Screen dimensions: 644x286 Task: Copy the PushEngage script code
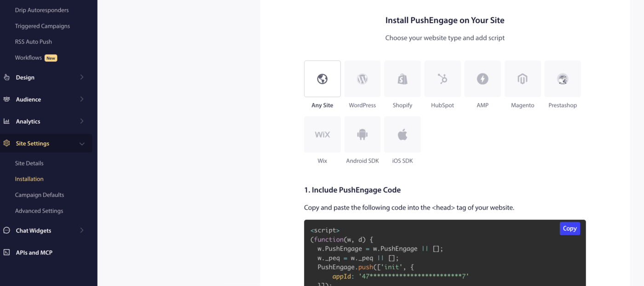click(569, 229)
